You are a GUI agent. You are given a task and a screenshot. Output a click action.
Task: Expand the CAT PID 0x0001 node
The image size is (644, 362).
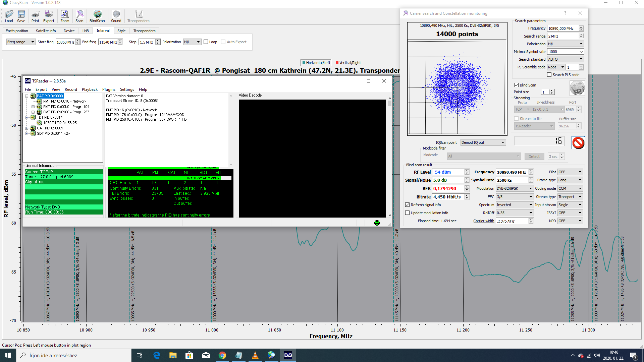click(x=27, y=128)
